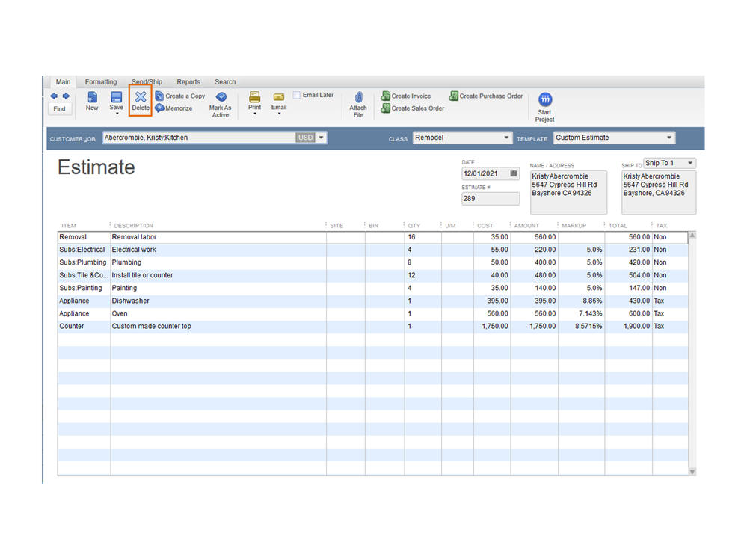Image resolution: width=747 pixels, height=560 pixels.
Task: Expand the Customer:Job dropdown
Action: [x=322, y=138]
